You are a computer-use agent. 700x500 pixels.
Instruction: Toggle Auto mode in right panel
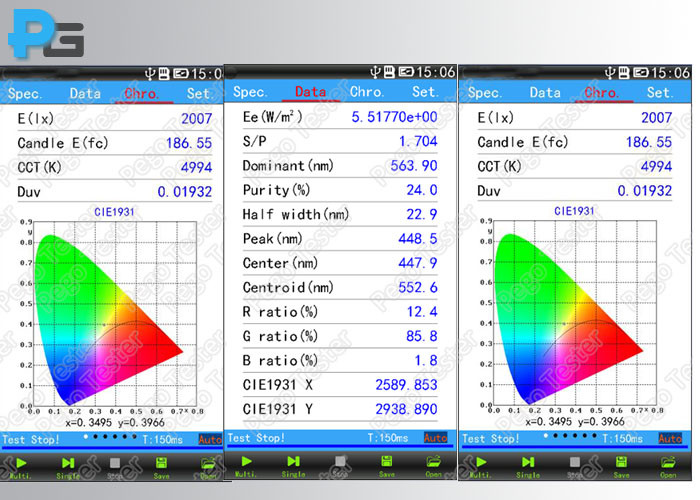[x=670, y=439]
